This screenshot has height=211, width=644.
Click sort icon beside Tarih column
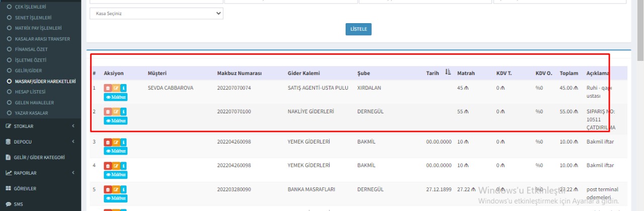tap(448, 73)
